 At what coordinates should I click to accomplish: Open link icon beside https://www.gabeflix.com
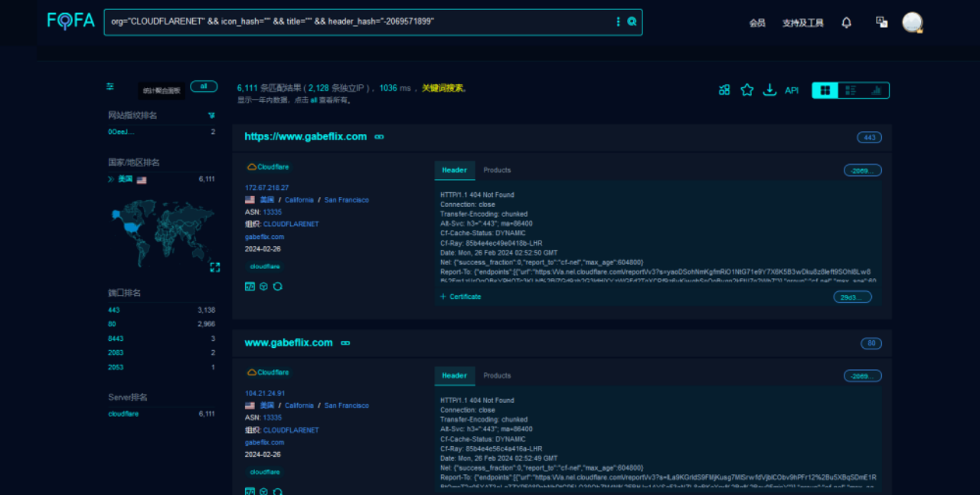point(379,137)
